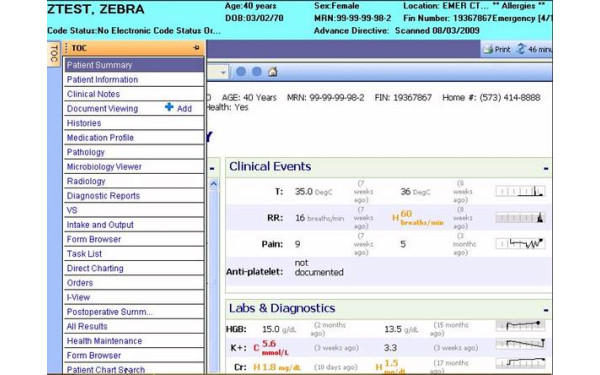
Task: Open All Results from TOC
Action: pos(134,327)
